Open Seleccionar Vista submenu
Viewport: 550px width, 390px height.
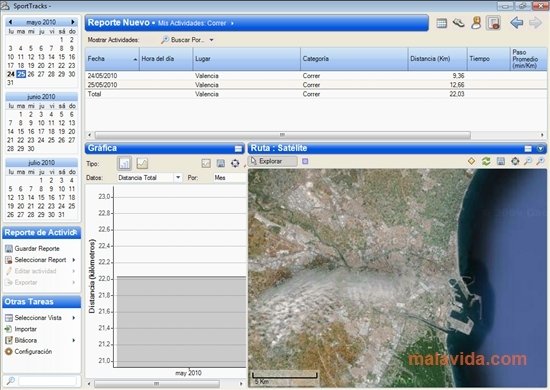click(40, 318)
